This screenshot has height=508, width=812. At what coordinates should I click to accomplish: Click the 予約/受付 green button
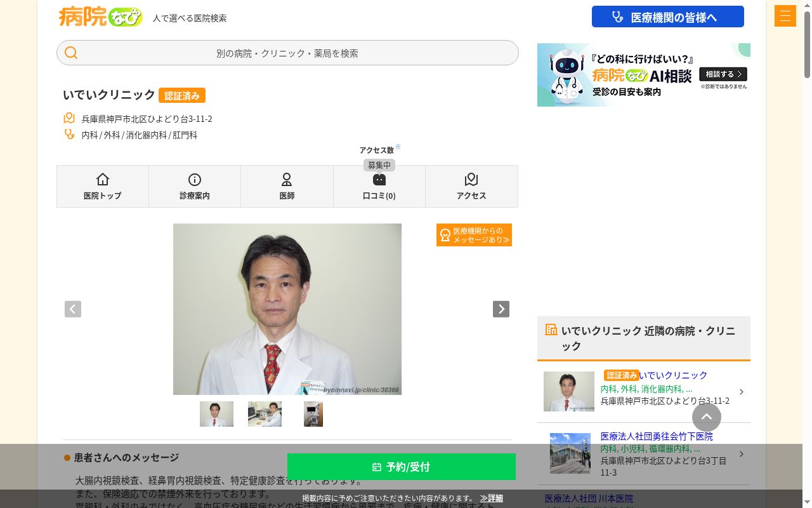pyautogui.click(x=402, y=467)
